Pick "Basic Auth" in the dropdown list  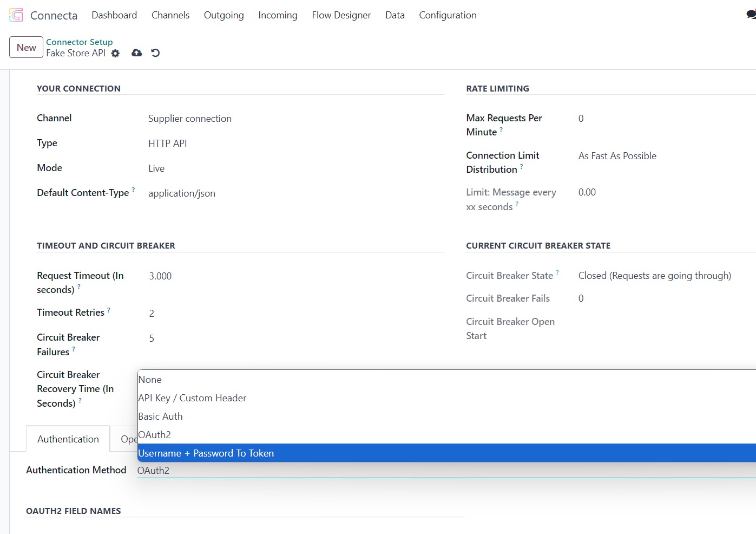161,416
